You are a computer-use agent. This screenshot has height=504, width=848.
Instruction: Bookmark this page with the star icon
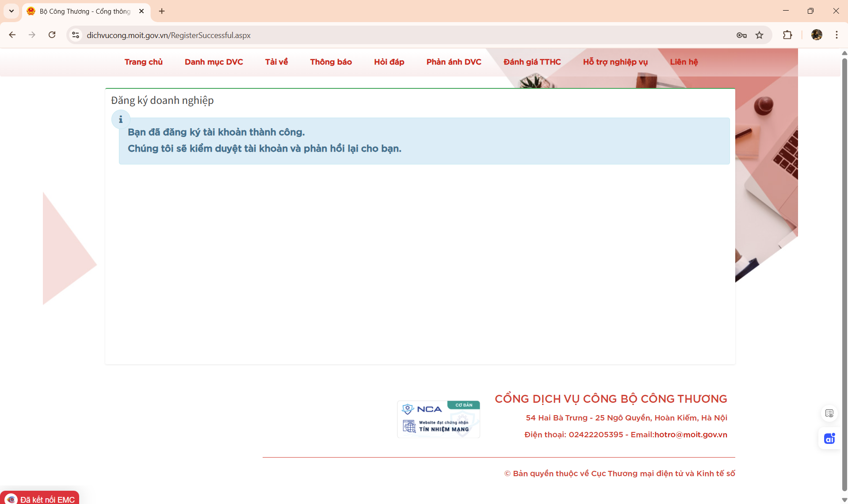click(x=759, y=35)
